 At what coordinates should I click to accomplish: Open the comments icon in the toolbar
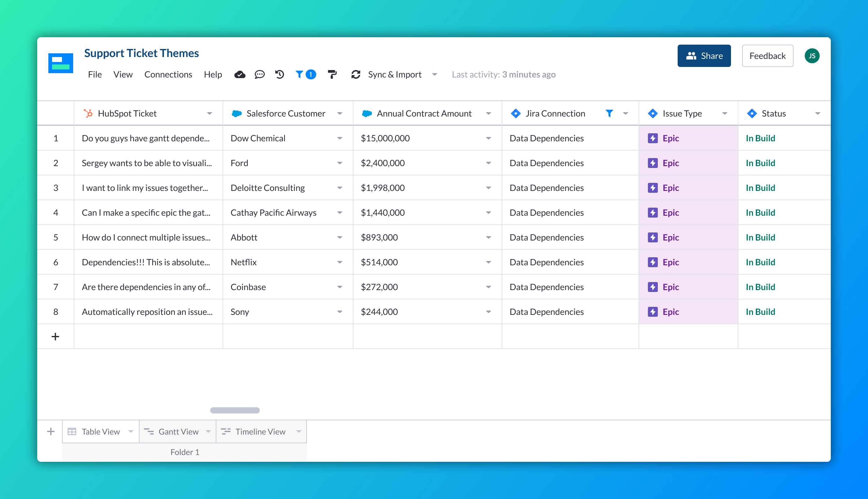pyautogui.click(x=260, y=74)
